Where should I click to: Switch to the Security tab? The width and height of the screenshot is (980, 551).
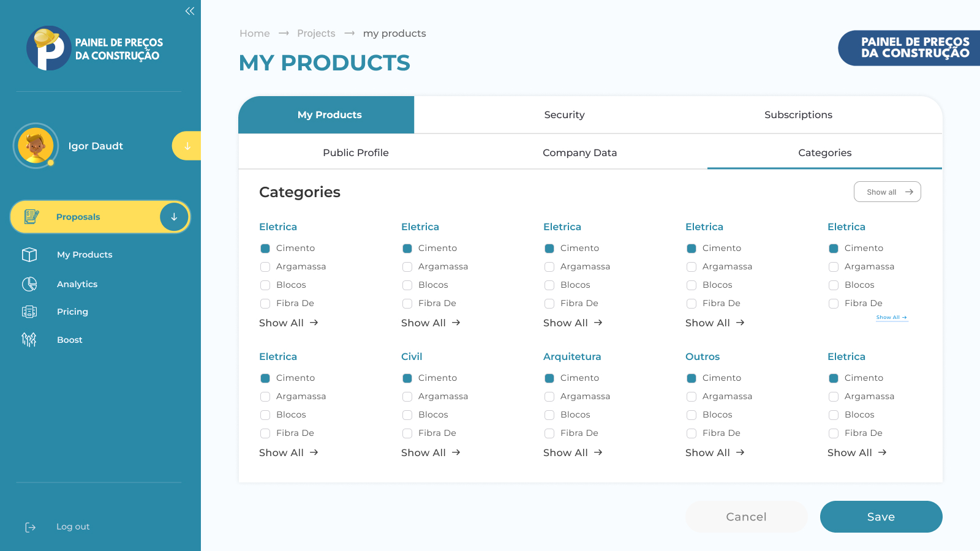click(564, 114)
